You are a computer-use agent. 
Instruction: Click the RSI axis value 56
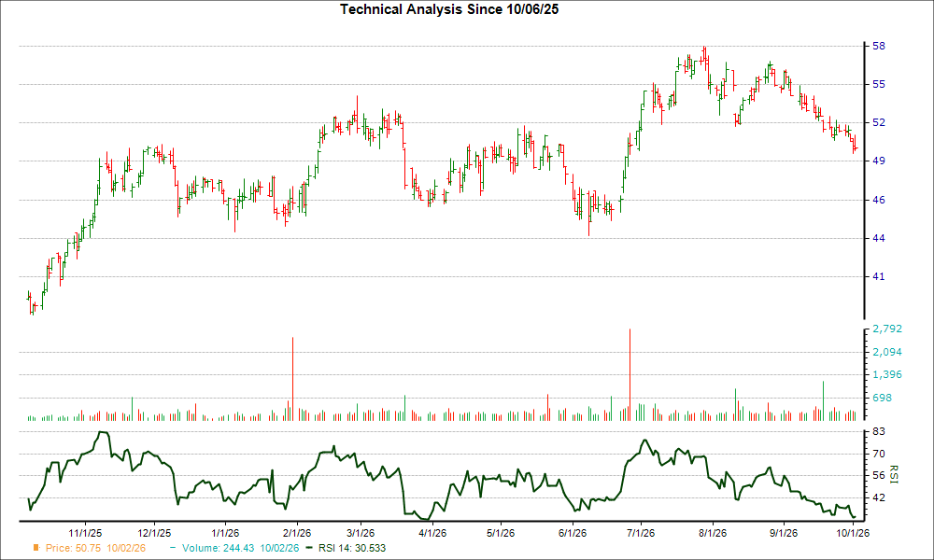pos(879,475)
